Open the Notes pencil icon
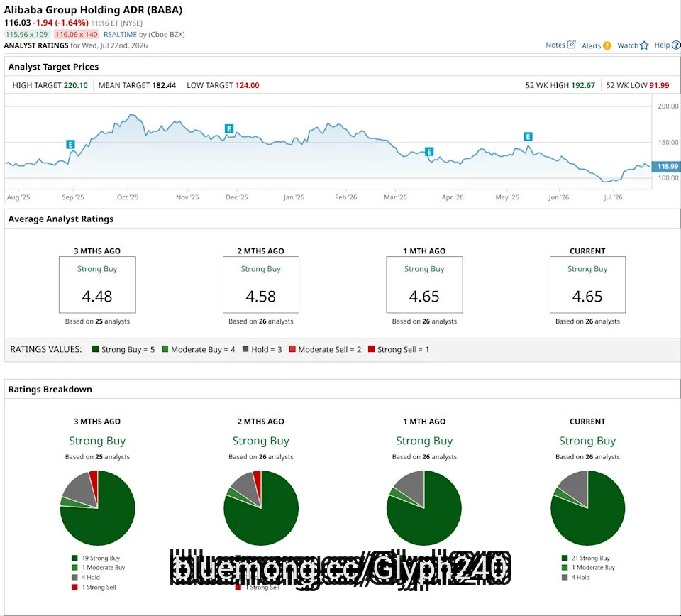Screen dimensions: 681x616 pos(572,44)
